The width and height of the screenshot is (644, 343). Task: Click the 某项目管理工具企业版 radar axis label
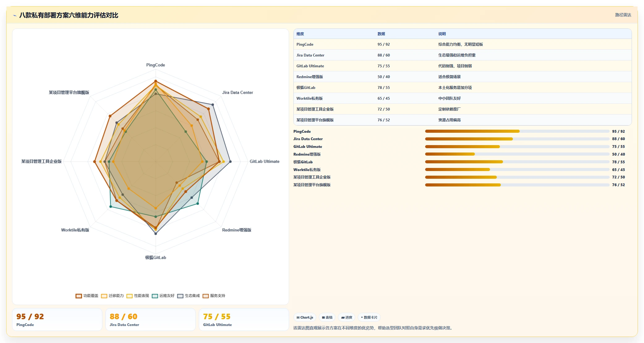click(41, 161)
